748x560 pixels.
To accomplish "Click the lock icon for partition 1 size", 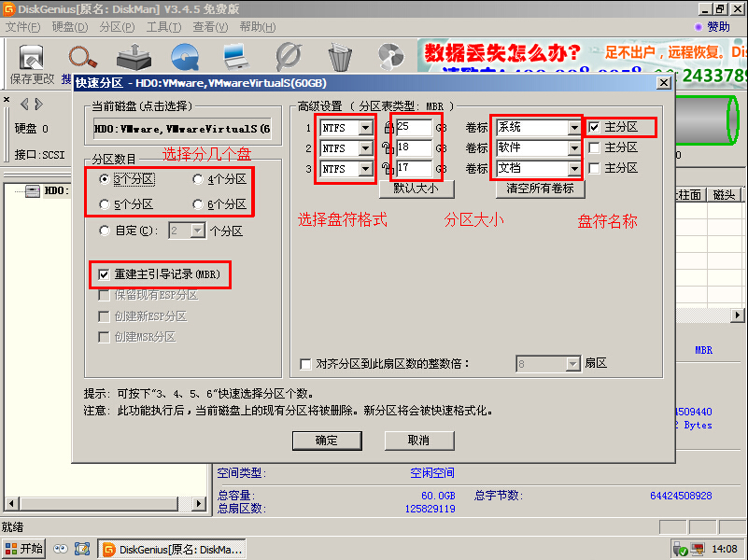I will [x=388, y=127].
